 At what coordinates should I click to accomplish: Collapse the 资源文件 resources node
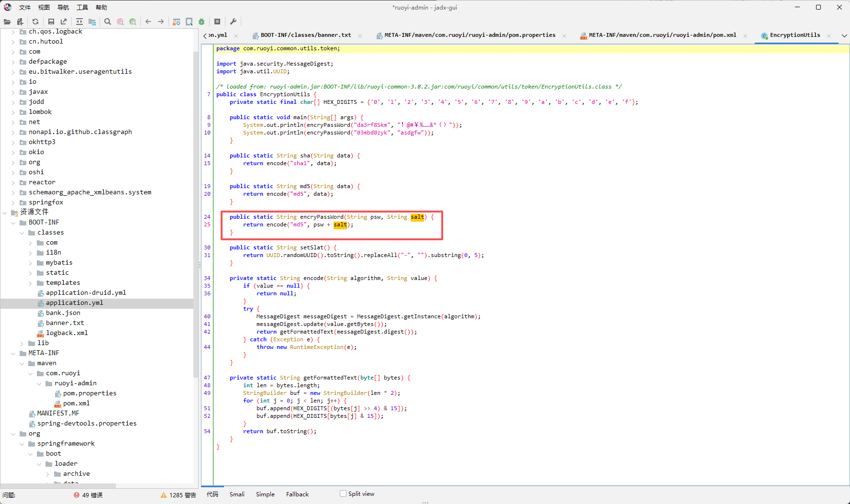point(5,212)
